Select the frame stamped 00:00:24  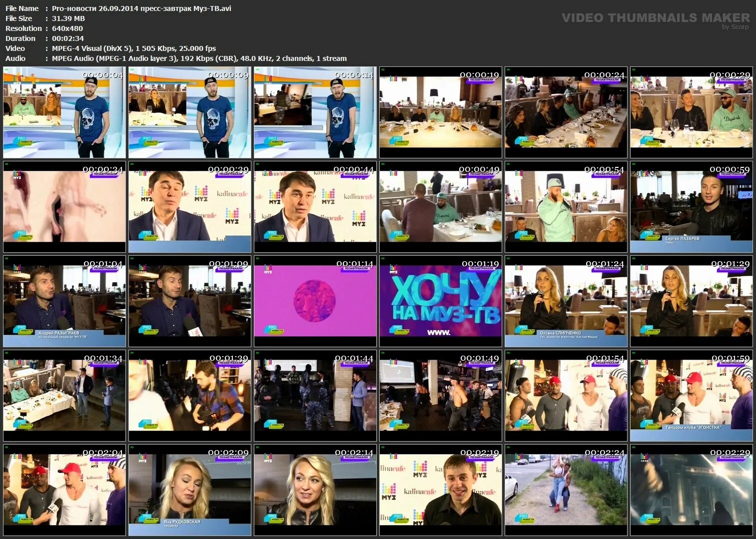pyautogui.click(x=566, y=112)
